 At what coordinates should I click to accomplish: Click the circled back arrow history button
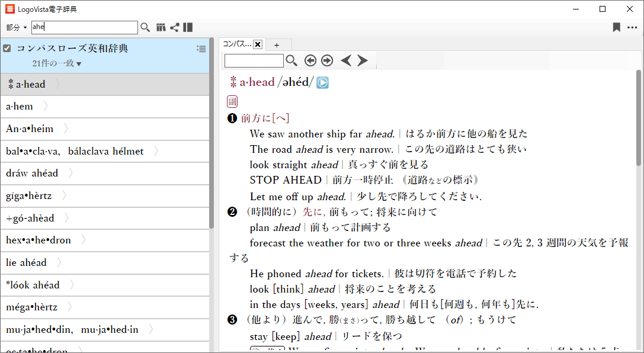[x=310, y=60]
